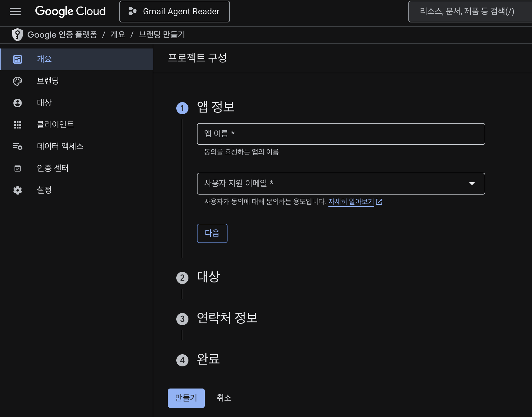Go to 개요 breadcrumb link

(x=118, y=35)
